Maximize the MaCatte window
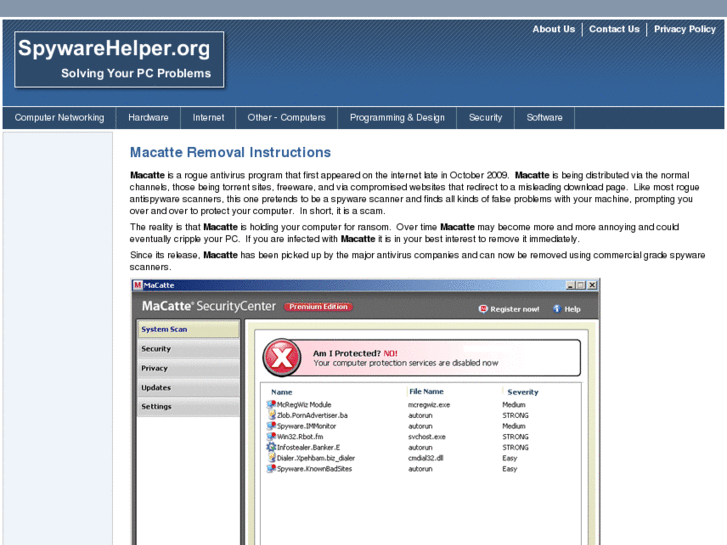The width and height of the screenshot is (727, 545). (x=580, y=285)
